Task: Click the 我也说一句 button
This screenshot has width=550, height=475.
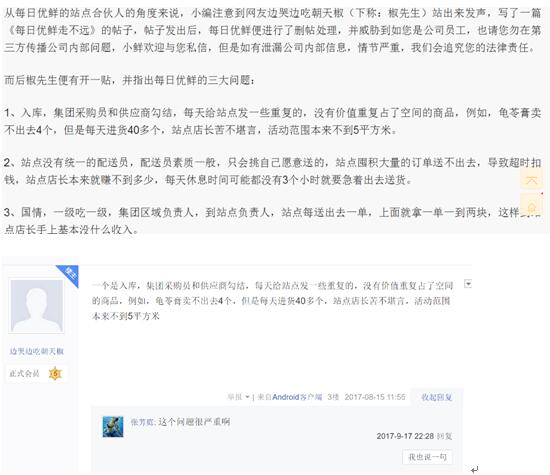Action: point(427,457)
